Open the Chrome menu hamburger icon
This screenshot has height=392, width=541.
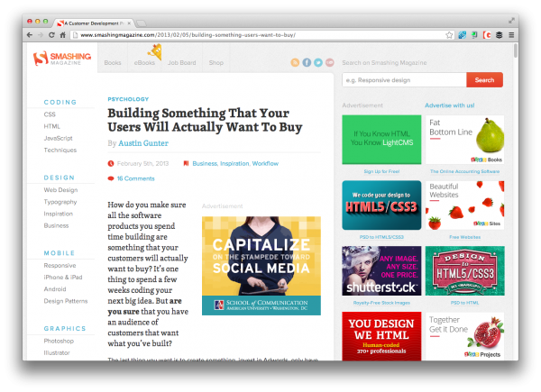511,35
